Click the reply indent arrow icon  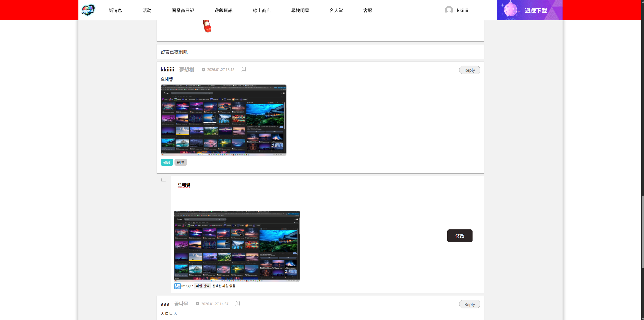tap(163, 180)
